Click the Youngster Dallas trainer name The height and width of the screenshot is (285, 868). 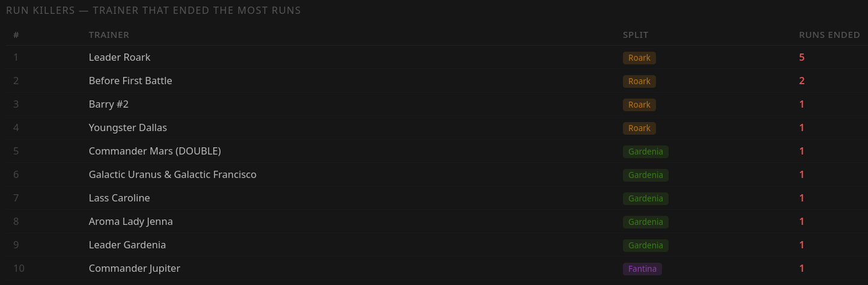click(128, 127)
